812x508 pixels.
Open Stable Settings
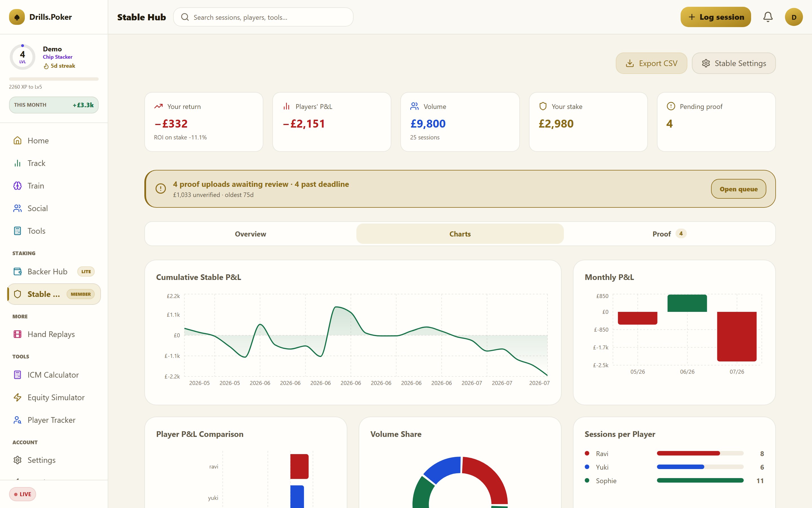[x=734, y=63]
